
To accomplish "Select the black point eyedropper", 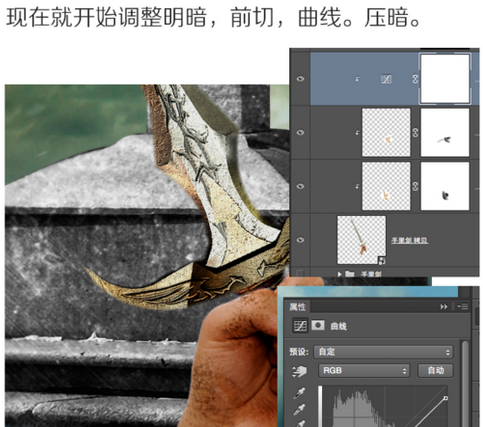I will [299, 393].
